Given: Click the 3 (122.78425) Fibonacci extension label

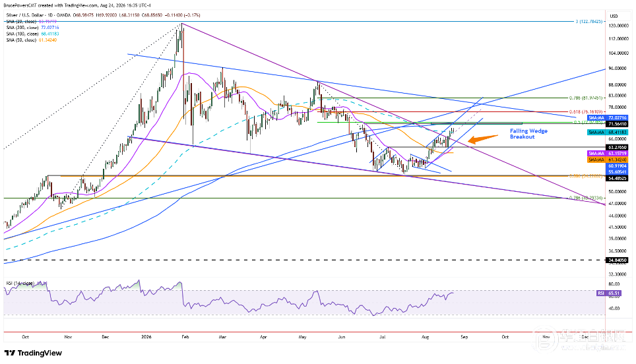Looking at the screenshot, I should (x=589, y=21).
